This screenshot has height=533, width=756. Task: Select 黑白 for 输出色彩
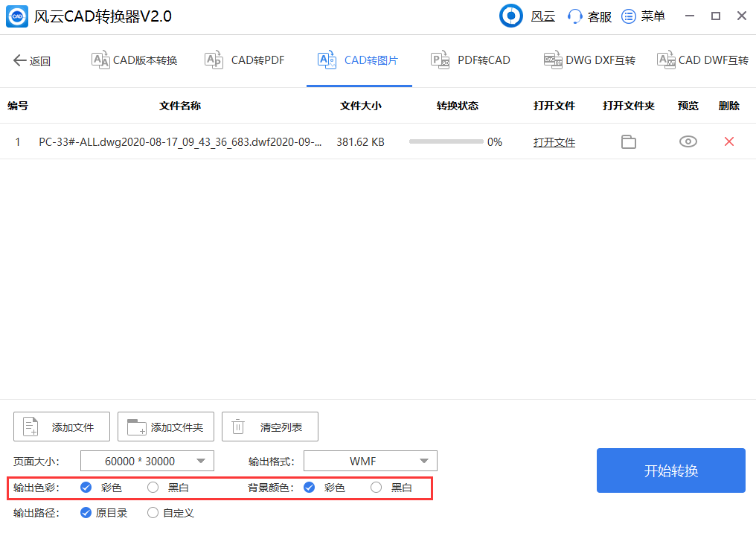pos(153,488)
